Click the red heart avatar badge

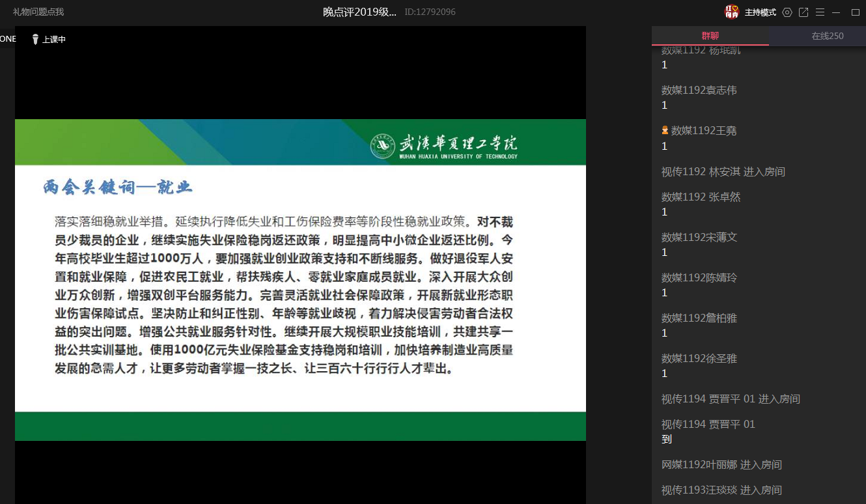732,12
